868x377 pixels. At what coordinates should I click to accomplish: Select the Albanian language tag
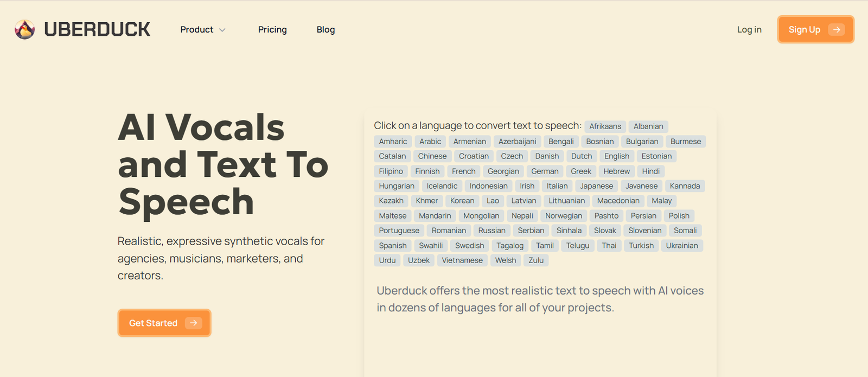(648, 126)
